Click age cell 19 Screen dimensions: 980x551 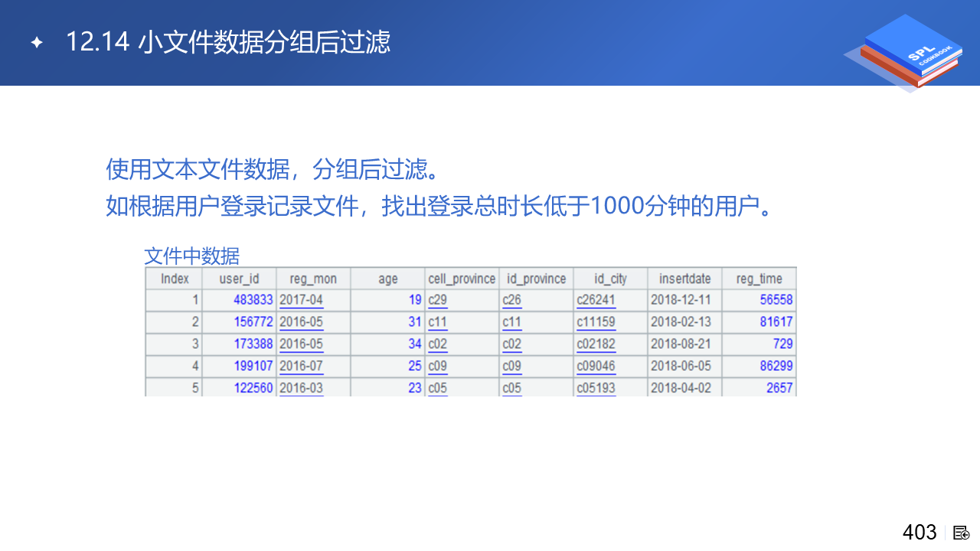tap(387, 300)
